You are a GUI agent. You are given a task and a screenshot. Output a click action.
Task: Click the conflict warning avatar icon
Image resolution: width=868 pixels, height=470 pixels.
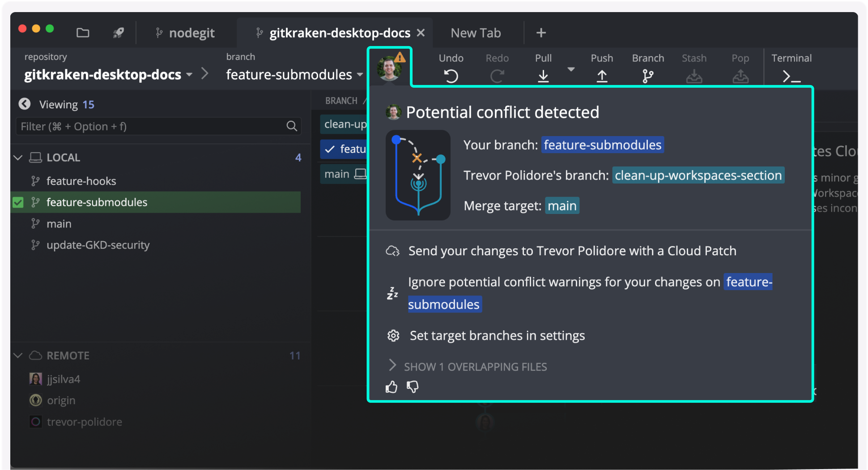coord(390,67)
